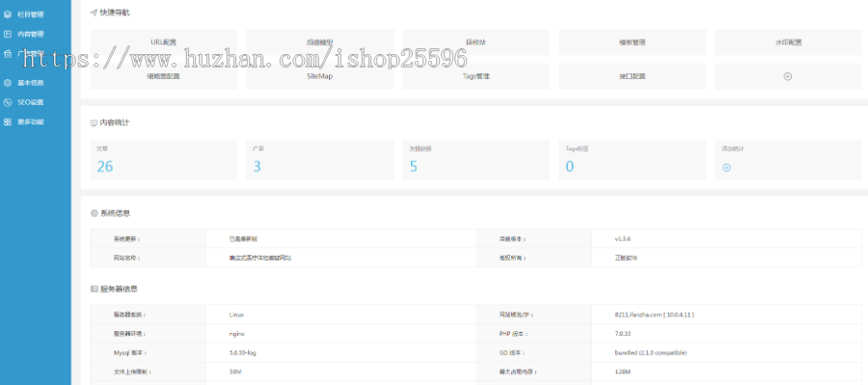This screenshot has width=868, height=385.
Task: Click the 快捷导航 heading
Action: click(115, 12)
